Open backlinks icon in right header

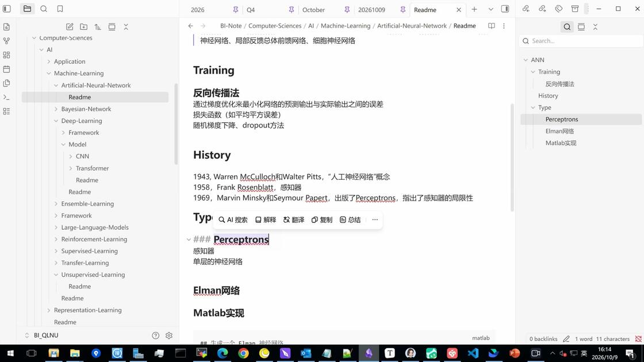pos(526,9)
